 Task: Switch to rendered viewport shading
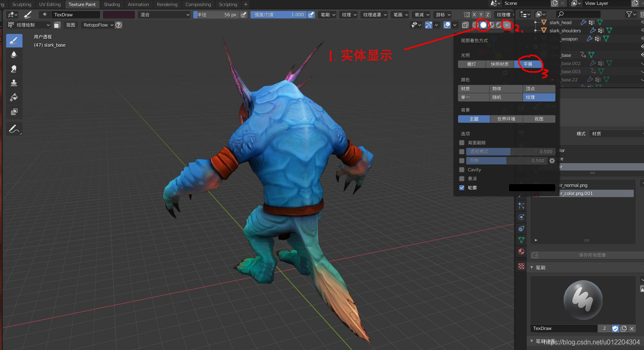pyautogui.click(x=499, y=25)
